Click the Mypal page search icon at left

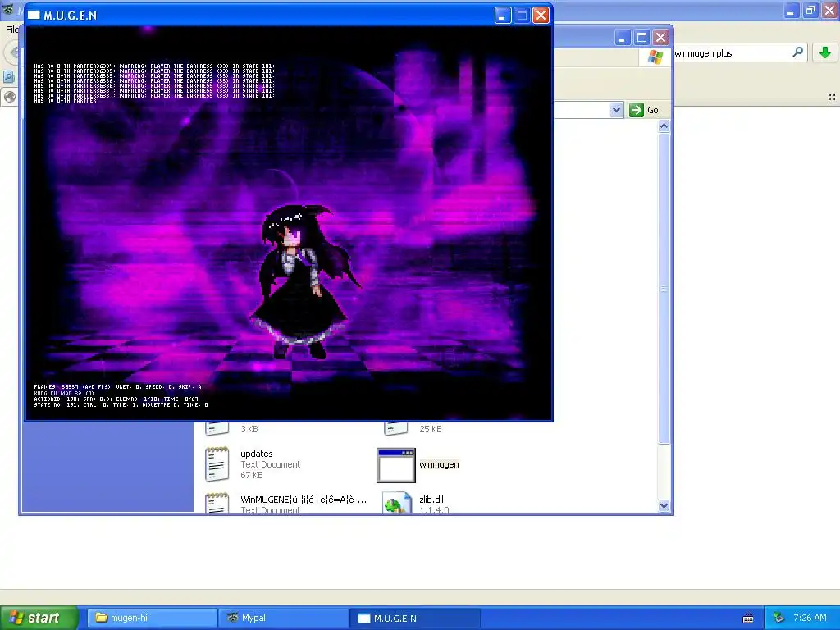[x=8, y=77]
